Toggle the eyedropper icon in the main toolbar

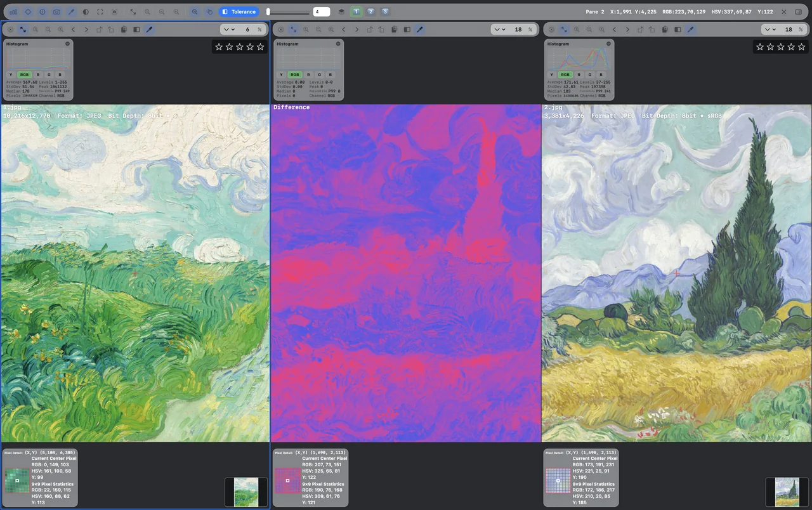click(x=71, y=12)
